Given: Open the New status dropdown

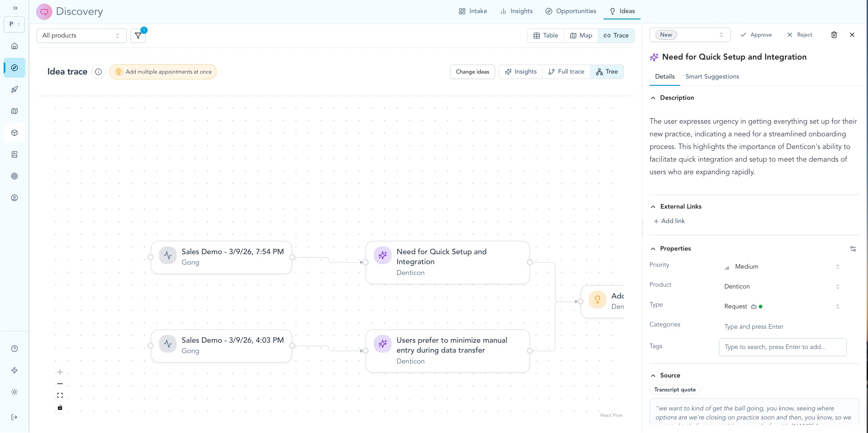Looking at the screenshot, I should [690, 35].
